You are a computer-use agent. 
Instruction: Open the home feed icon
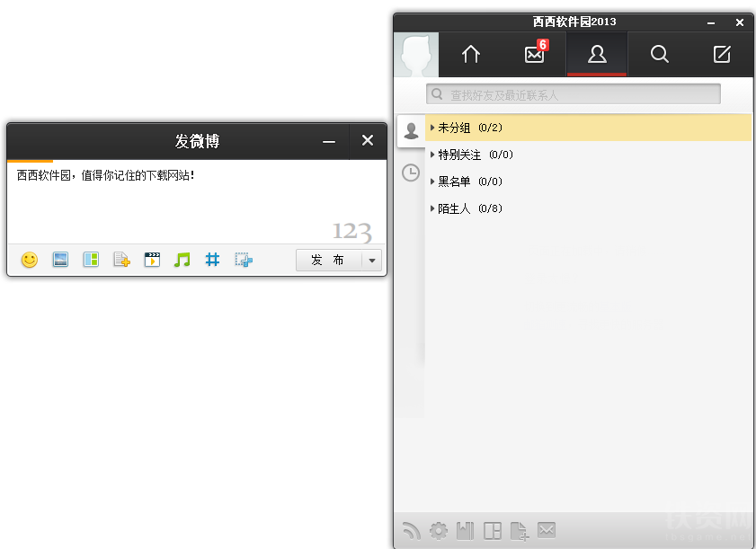coord(471,54)
